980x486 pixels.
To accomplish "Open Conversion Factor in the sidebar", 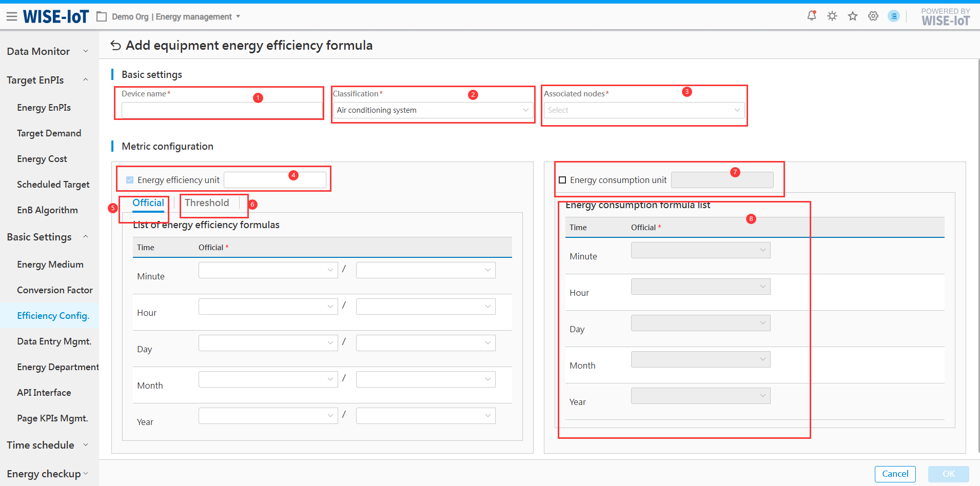I will pyautogui.click(x=54, y=290).
